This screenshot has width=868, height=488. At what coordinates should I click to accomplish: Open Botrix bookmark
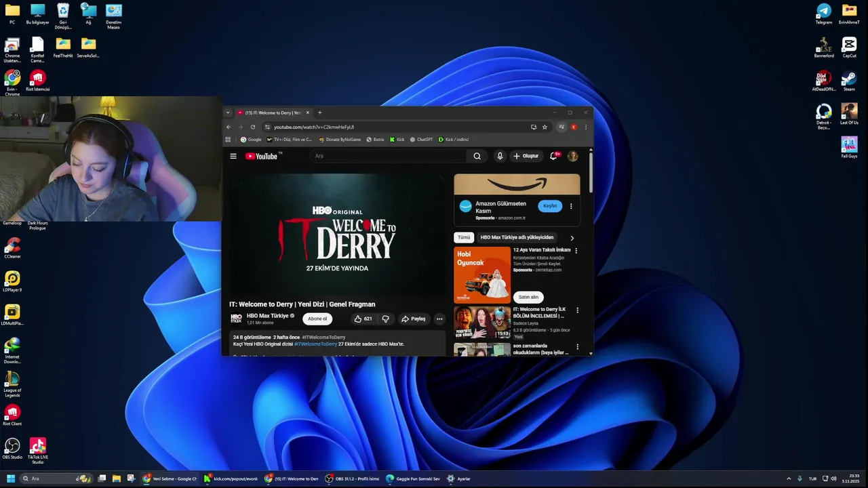tap(375, 140)
